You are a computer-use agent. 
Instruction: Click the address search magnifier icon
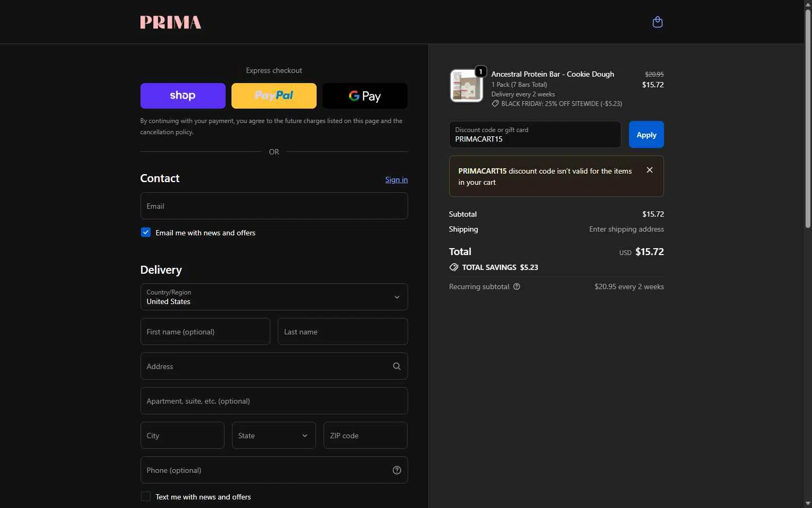pyautogui.click(x=396, y=366)
